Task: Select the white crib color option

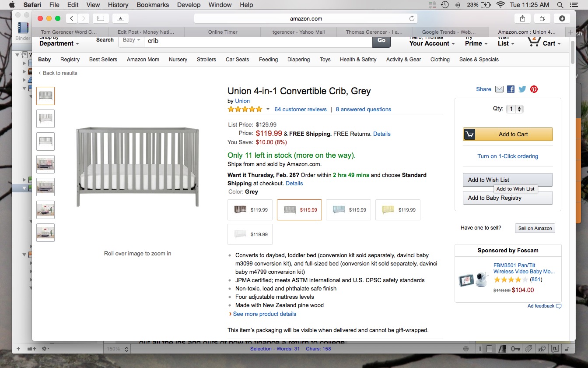Action: (x=250, y=234)
